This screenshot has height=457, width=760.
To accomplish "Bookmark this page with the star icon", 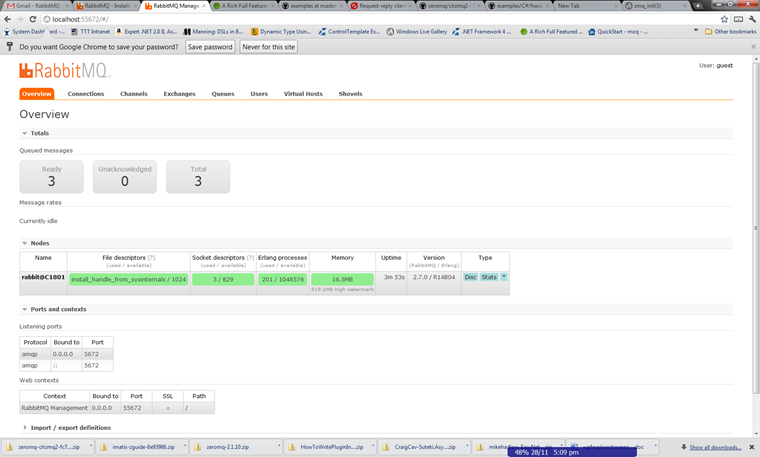I will [x=724, y=19].
